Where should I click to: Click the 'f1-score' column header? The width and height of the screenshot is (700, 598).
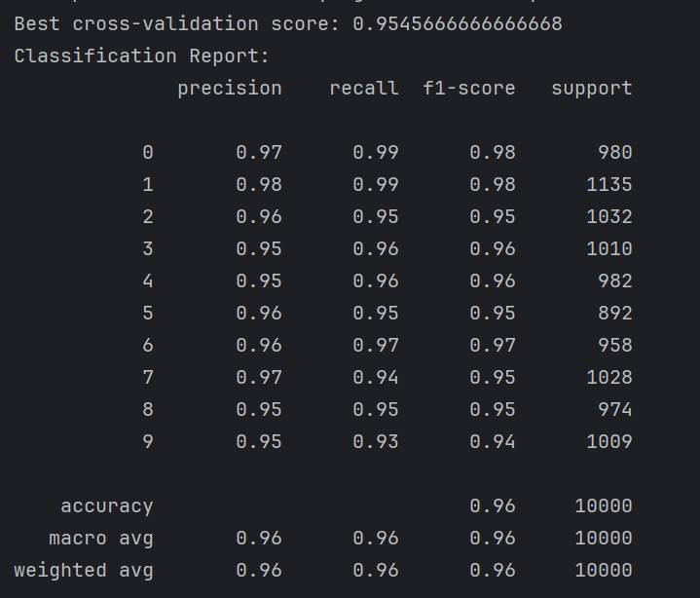pos(469,88)
